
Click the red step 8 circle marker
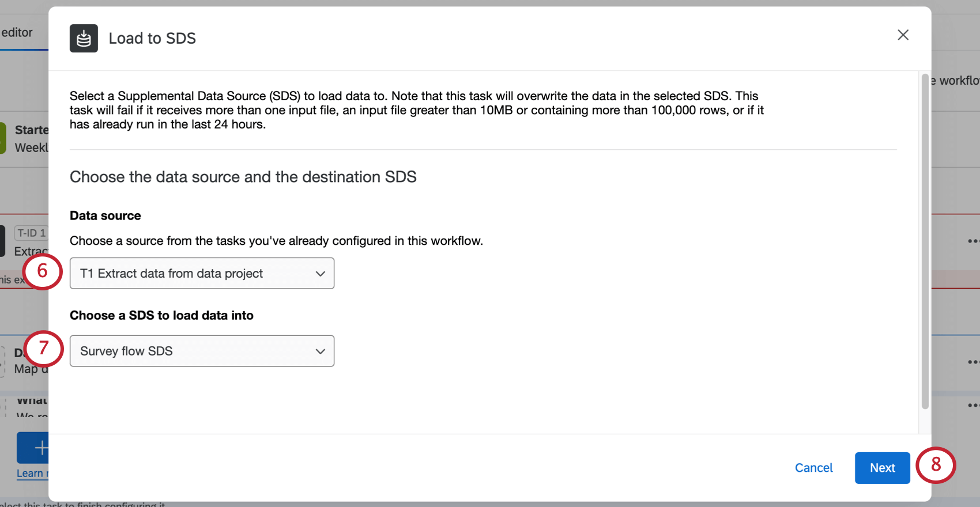tap(936, 465)
